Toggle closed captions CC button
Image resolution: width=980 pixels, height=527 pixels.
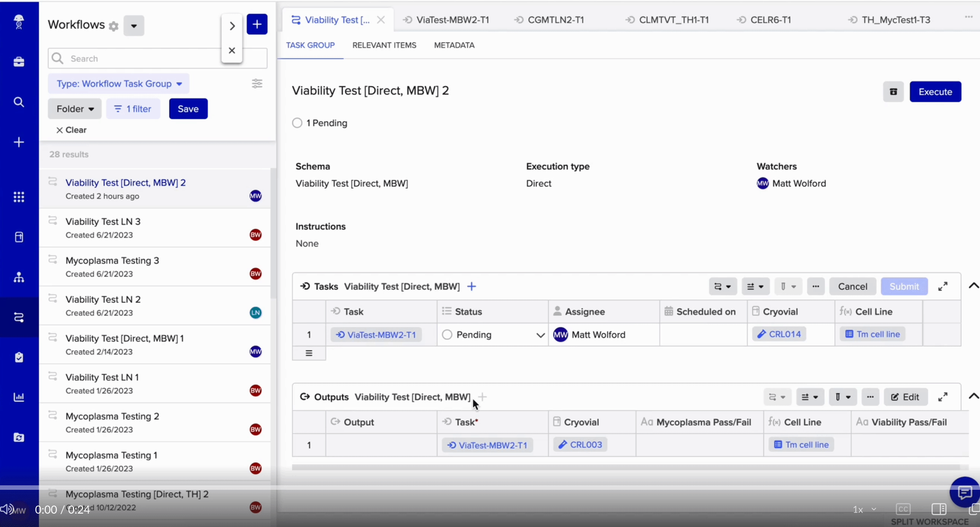click(x=903, y=509)
